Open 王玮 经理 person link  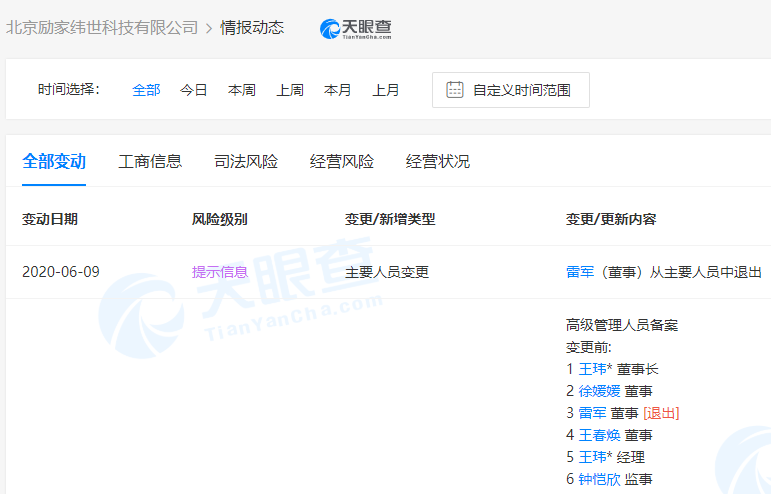[x=593, y=457]
